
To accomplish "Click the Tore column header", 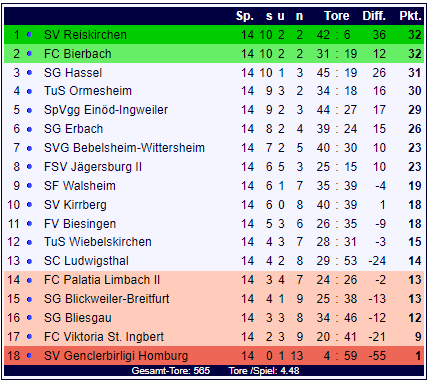I will coord(337,16).
